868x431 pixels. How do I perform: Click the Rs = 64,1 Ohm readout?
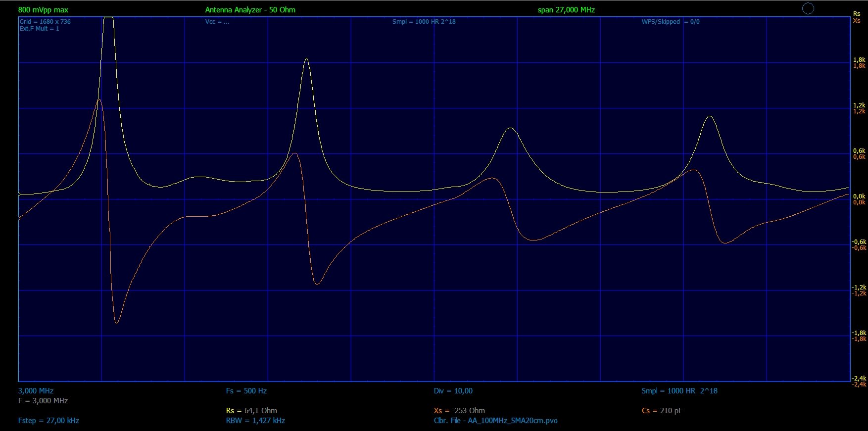pos(251,411)
